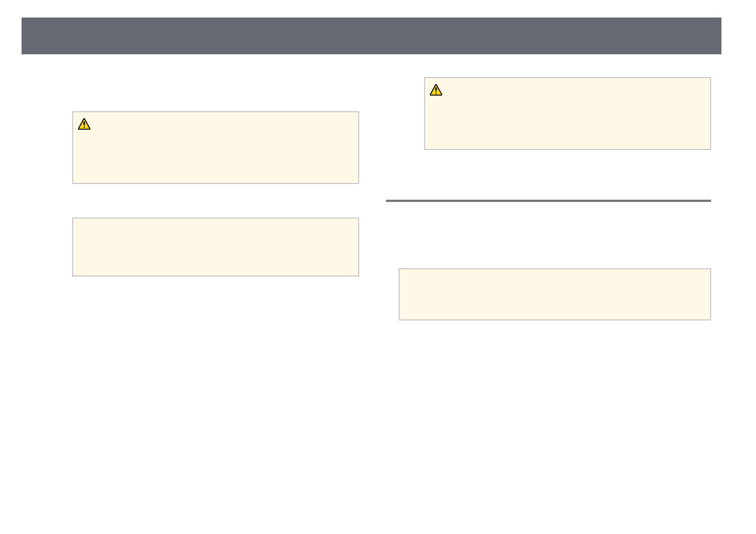The width and height of the screenshot is (756, 534).
Task: Click the bottom-right corner of the right caution box
Action: coord(710,149)
